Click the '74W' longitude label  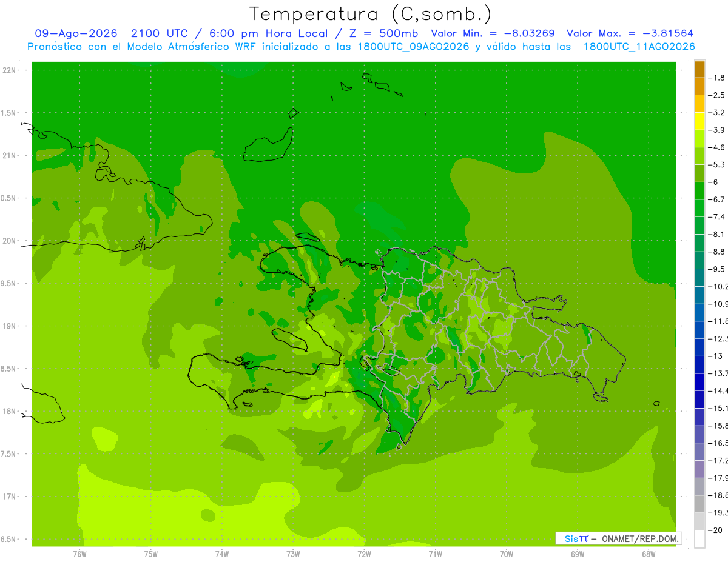click(222, 554)
